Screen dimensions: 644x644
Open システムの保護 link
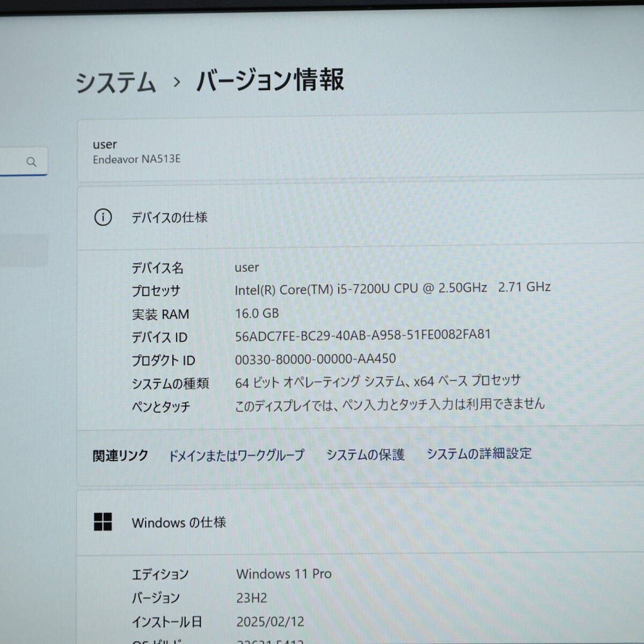point(365,455)
